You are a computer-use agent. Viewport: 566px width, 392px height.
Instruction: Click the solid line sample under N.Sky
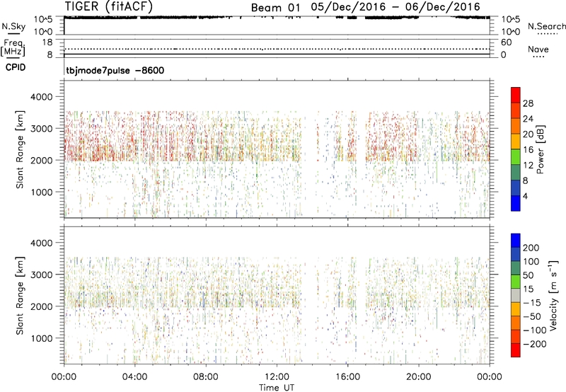pos(13,33)
